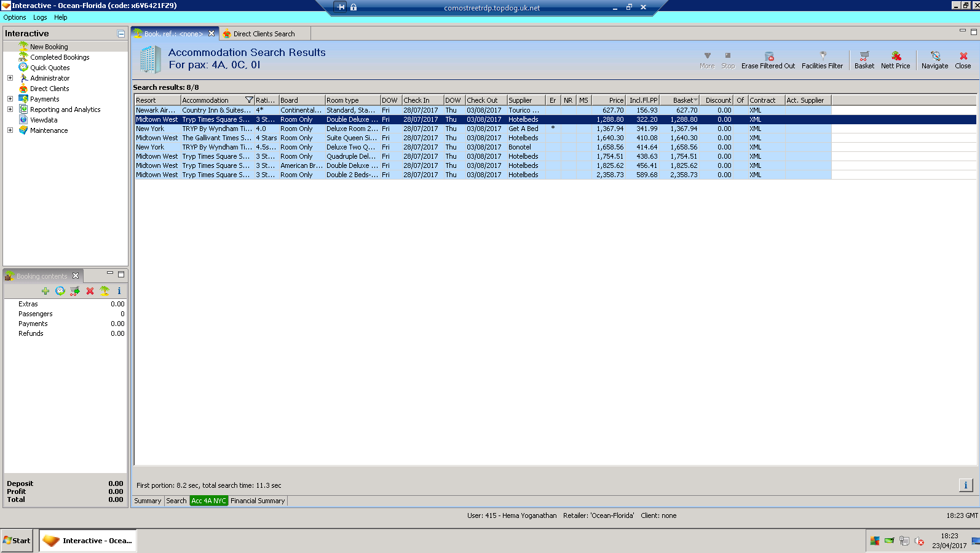The width and height of the screenshot is (980, 553).
Task: Open the Accommodation column filter funnel
Action: [249, 100]
